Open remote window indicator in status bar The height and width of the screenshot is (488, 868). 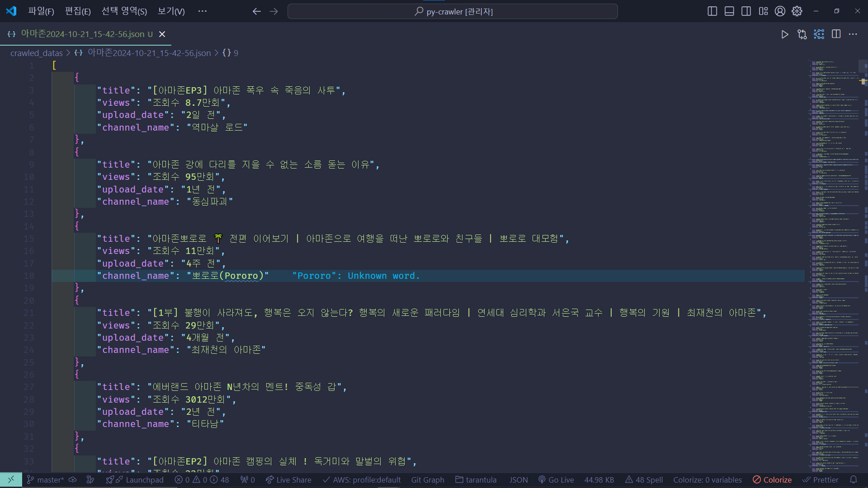11,480
